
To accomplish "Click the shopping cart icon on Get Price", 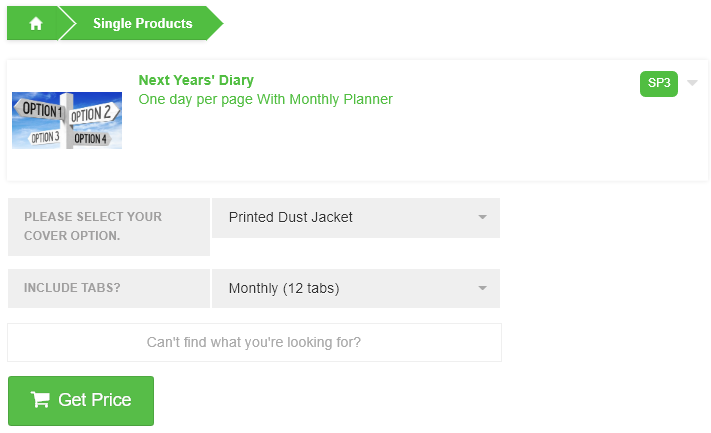I will (40, 400).
